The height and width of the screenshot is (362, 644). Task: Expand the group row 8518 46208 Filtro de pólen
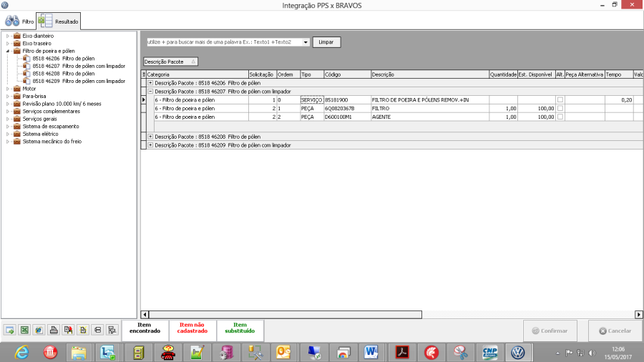tap(150, 137)
